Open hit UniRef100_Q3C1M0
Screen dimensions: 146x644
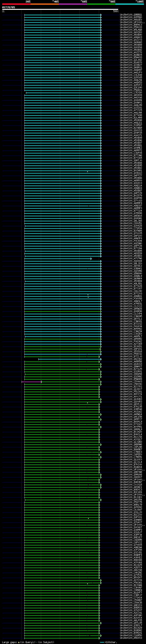pos(131,88)
